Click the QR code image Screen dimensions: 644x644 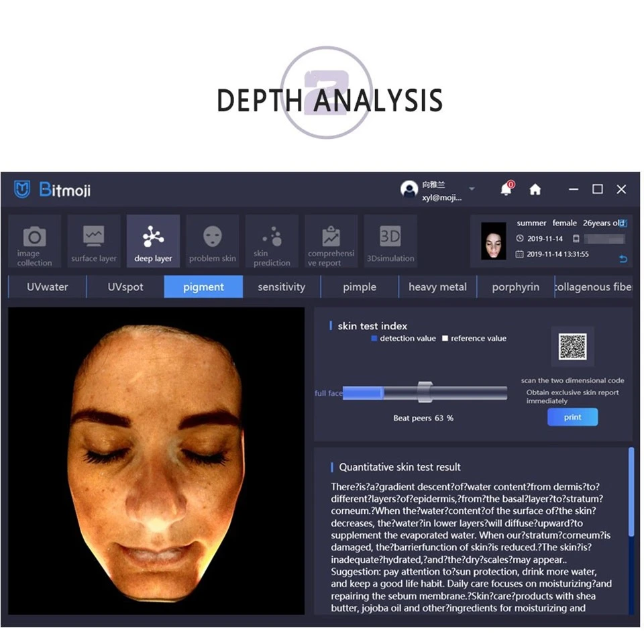click(572, 347)
